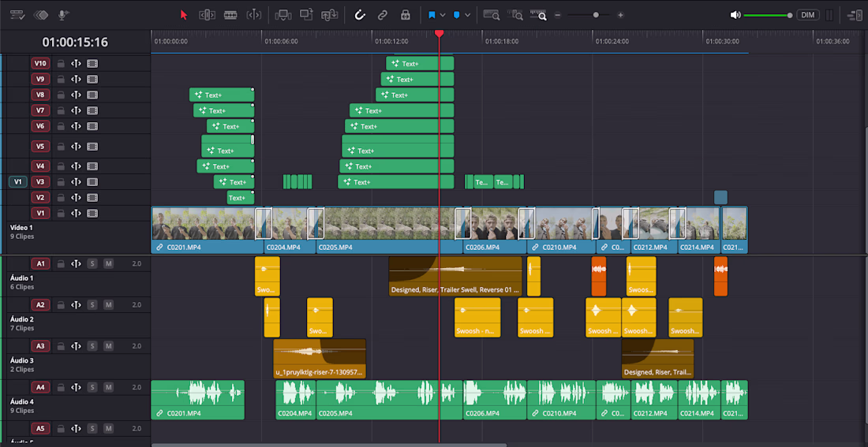868x447 pixels.
Task: Click the zoom slider plus button
Action: (621, 15)
